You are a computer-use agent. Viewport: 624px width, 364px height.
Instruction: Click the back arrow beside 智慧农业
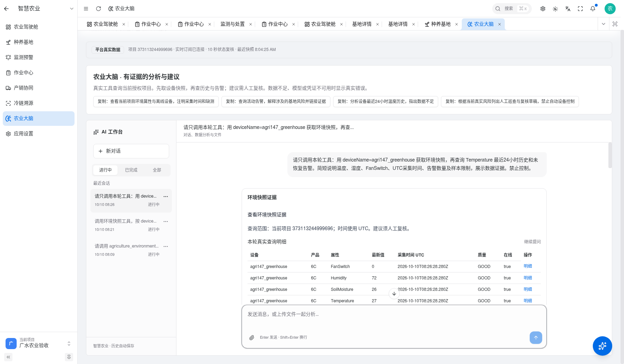(x=7, y=9)
